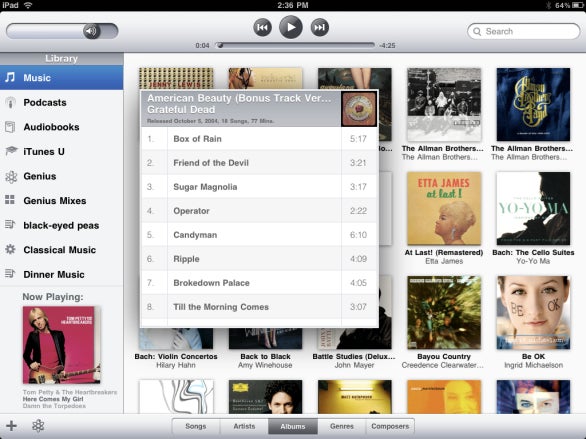Screen dimensions: 586x439
Task: Play track 5 Candyman
Action: click(259, 235)
